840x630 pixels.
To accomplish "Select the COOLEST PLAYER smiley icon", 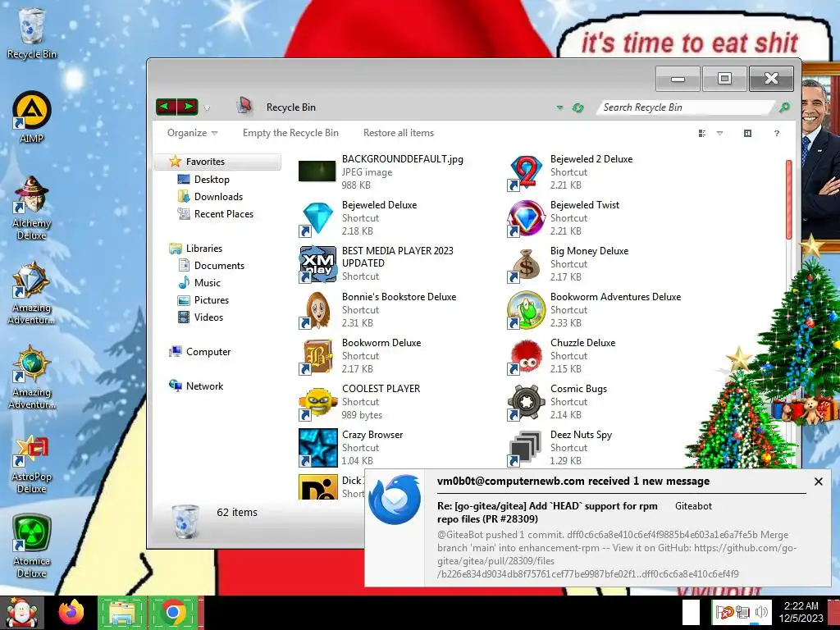I will coord(317,402).
